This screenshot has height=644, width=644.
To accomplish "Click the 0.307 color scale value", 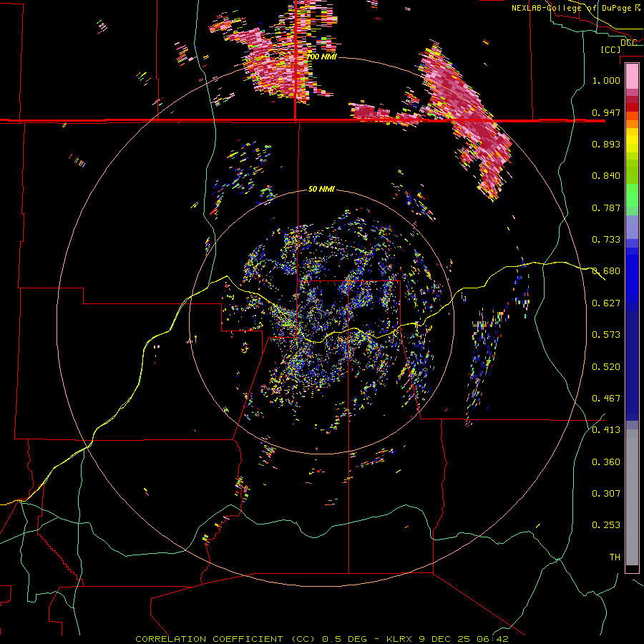I will point(606,494).
